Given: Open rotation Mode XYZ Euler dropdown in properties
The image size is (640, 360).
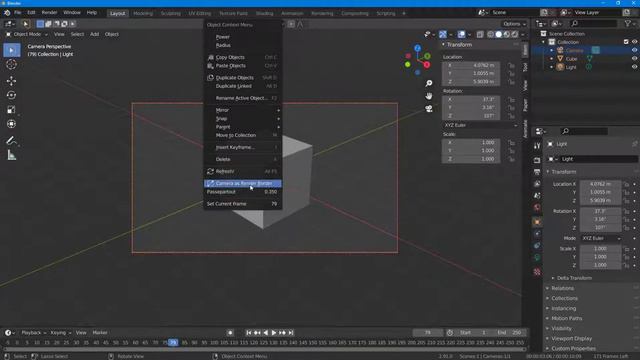Looking at the screenshot, I should coord(601,238).
